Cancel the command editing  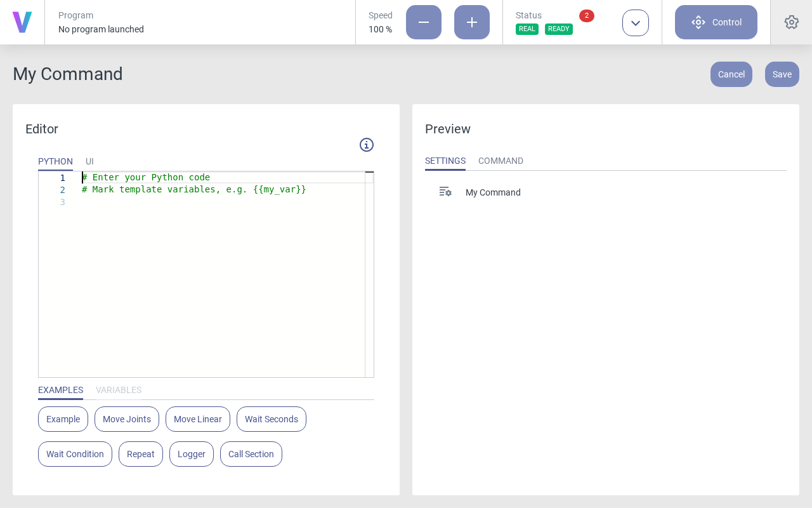point(731,74)
